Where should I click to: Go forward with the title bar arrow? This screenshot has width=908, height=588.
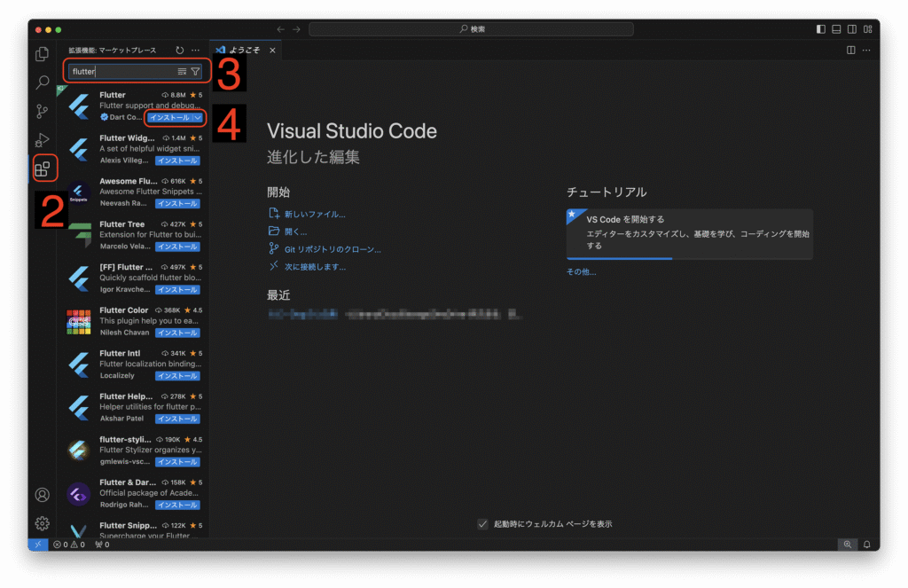coord(296,29)
